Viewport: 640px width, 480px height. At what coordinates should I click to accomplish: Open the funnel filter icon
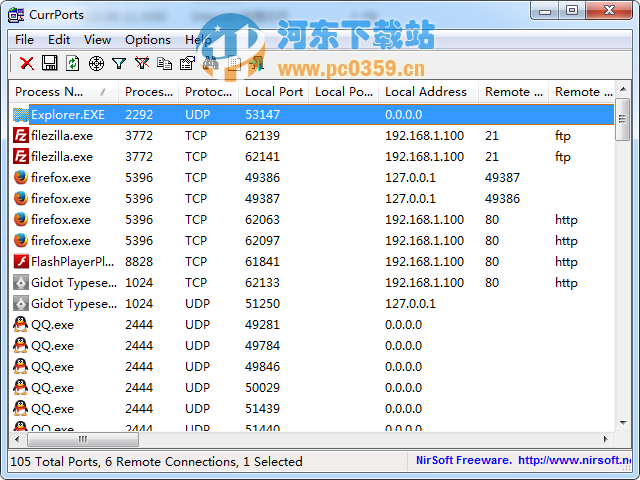[119, 63]
